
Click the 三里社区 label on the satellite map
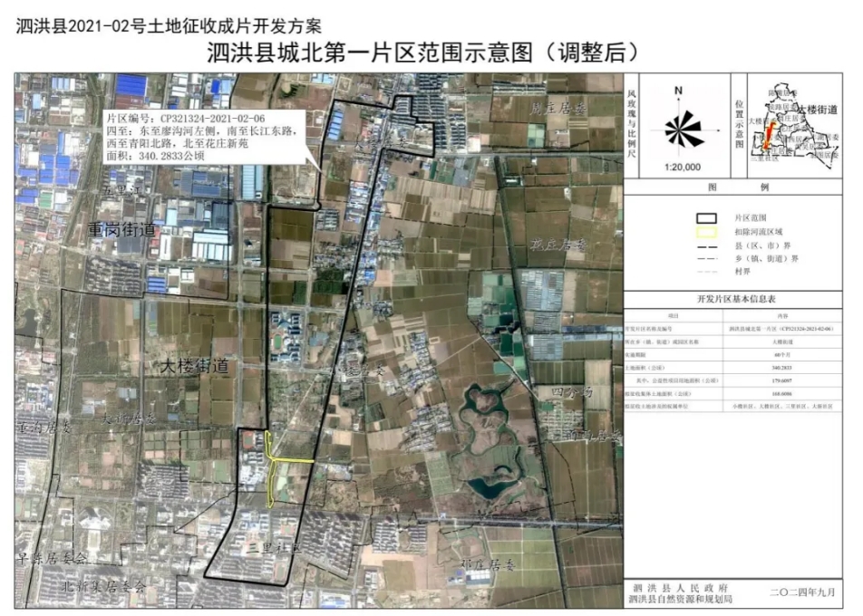pyautogui.click(x=275, y=547)
